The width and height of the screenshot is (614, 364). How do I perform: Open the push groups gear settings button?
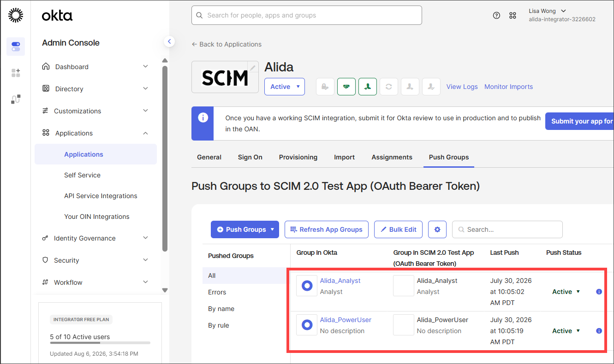(437, 229)
